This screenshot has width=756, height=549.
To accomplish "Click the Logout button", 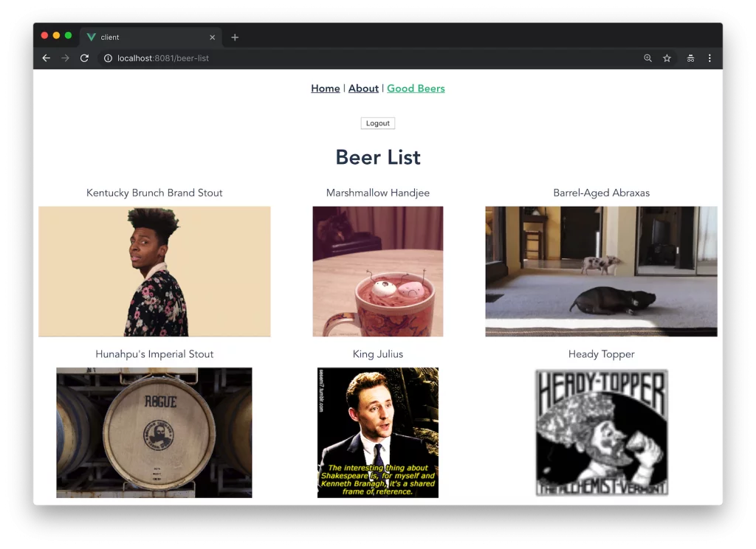I will coord(377,123).
